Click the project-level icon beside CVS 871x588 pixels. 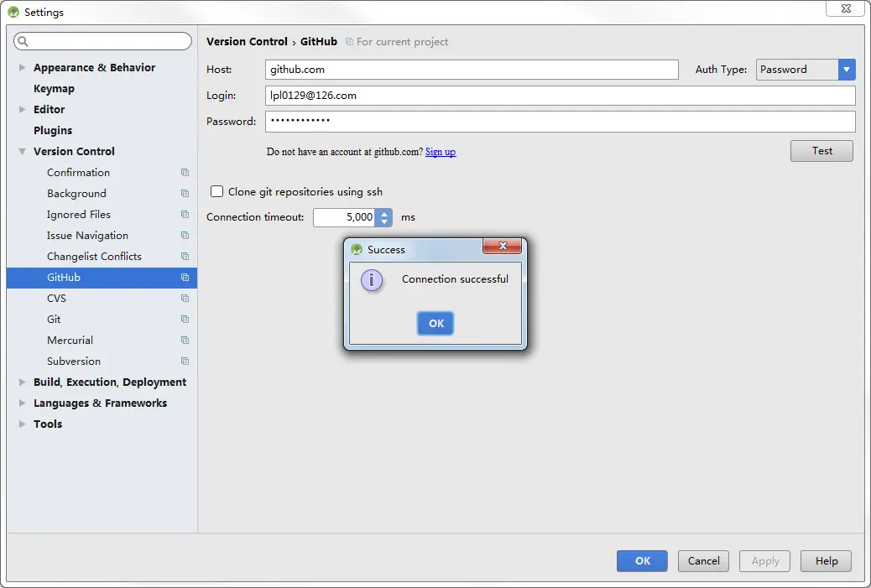point(185,298)
